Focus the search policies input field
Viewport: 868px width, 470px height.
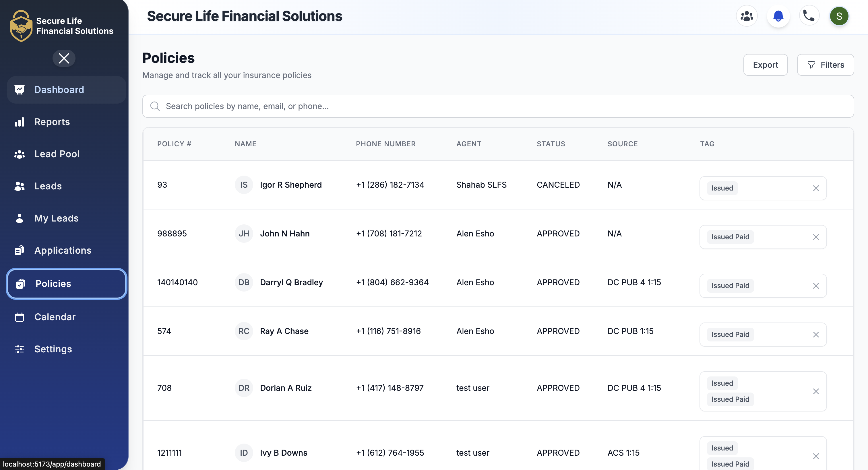click(498, 106)
